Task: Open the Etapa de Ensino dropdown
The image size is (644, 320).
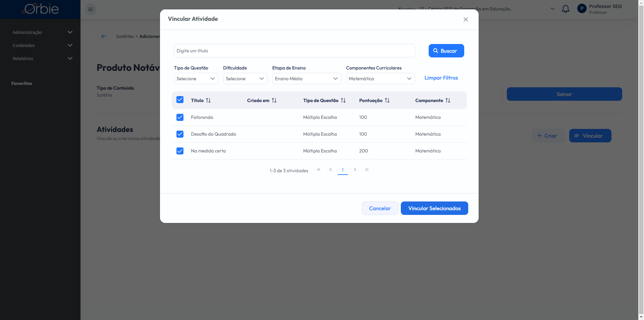Action: (x=306, y=79)
